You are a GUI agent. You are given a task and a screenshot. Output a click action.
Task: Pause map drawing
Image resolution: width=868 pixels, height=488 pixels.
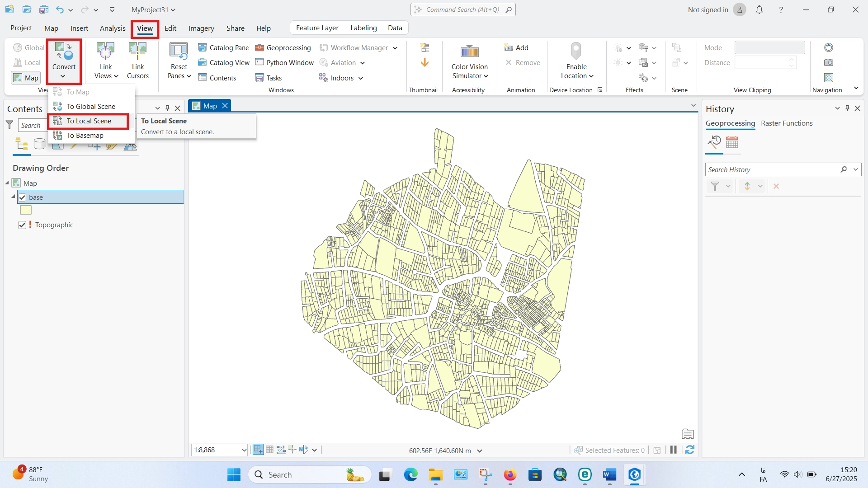(x=673, y=450)
